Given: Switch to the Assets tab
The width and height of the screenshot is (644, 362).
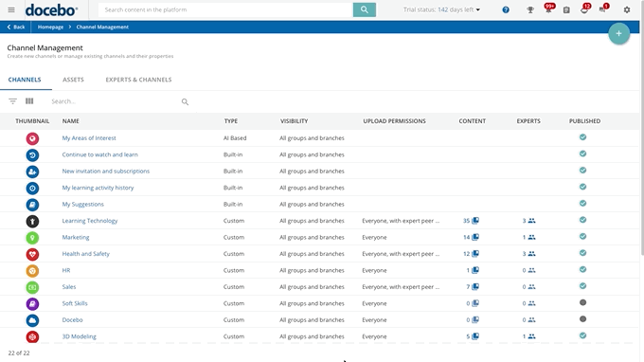Looking at the screenshot, I should click(x=73, y=80).
